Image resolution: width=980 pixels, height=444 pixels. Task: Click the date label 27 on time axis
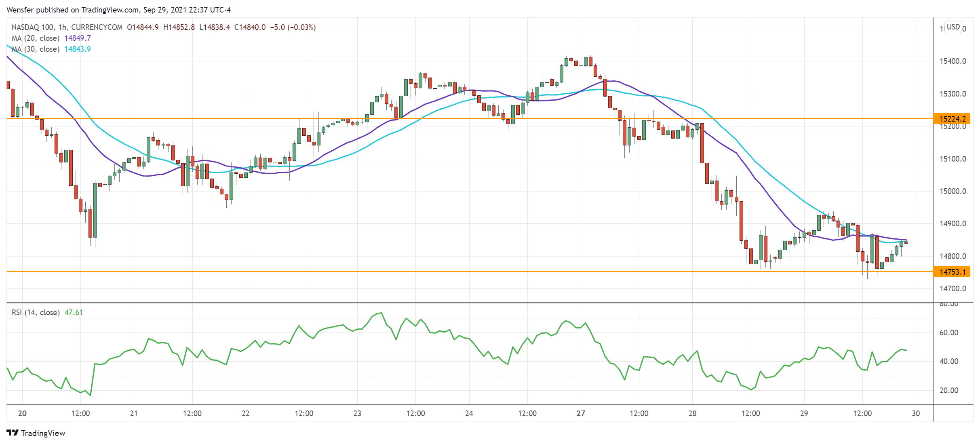coord(581,413)
